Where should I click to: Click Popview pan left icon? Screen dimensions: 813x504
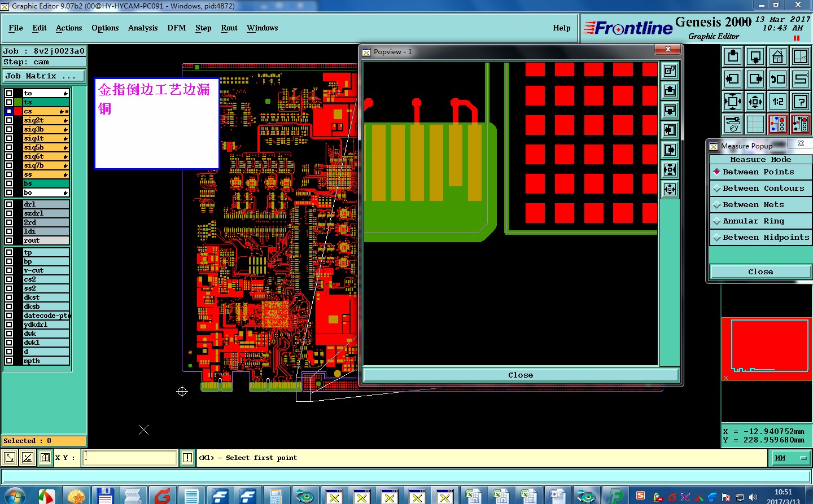pos(670,130)
